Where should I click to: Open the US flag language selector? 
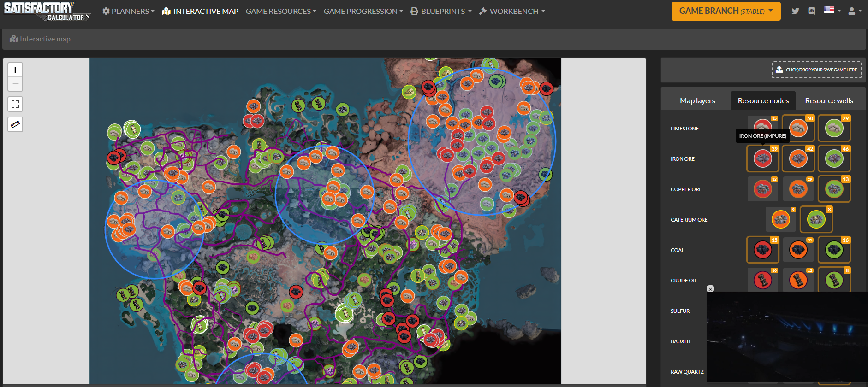pos(832,10)
